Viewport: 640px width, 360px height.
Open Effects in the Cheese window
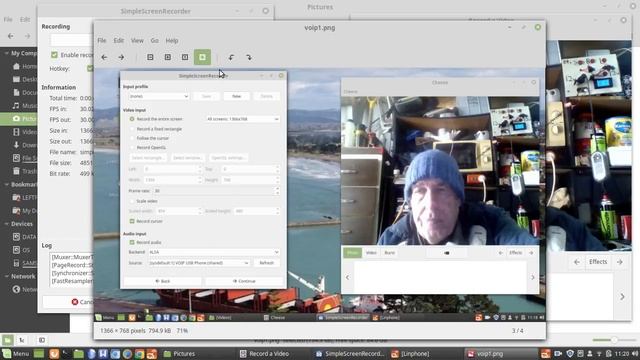click(x=598, y=262)
